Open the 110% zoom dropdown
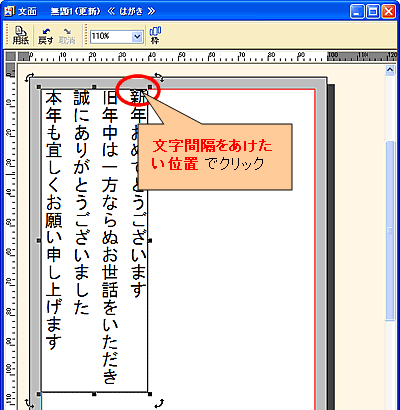The image size is (400, 410). [137, 37]
